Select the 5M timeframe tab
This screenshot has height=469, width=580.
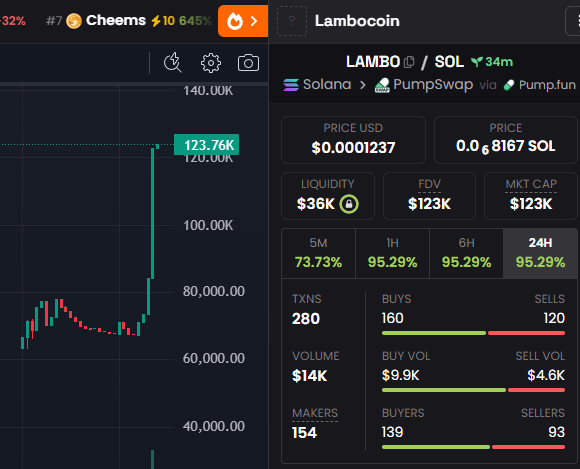click(x=318, y=253)
